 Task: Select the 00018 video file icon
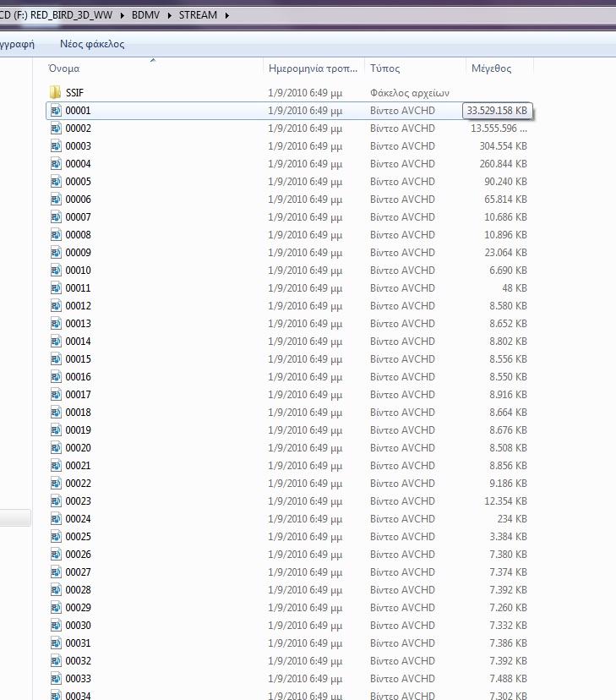(x=56, y=412)
